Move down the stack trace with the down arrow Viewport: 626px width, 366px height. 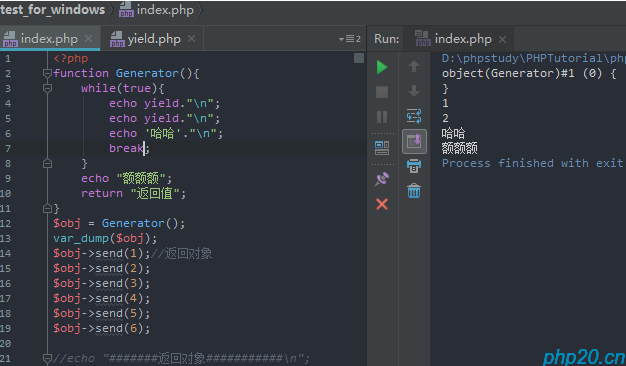[414, 91]
